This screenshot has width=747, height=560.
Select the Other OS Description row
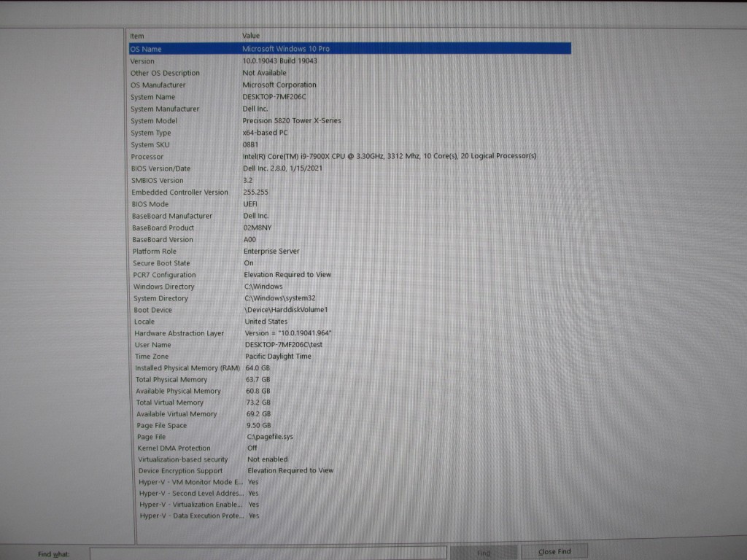click(349, 73)
